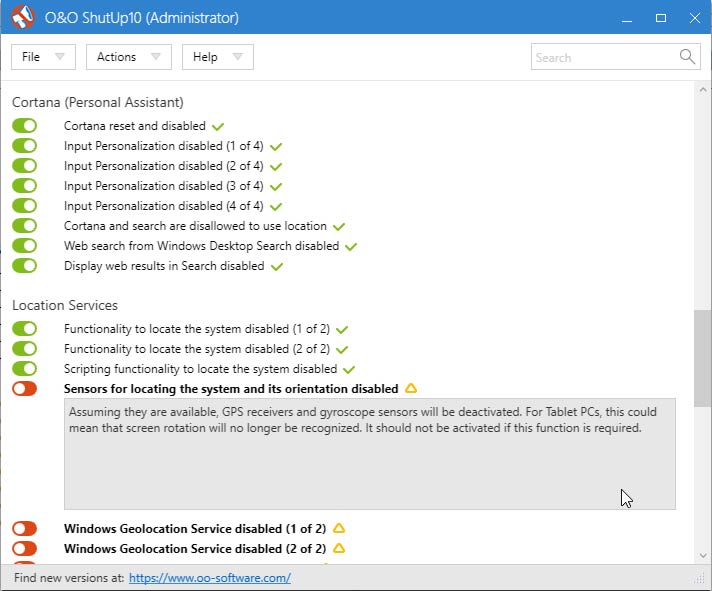Select Cortana reset and disabled label
Image resolution: width=712 pixels, height=591 pixels.
click(x=135, y=126)
